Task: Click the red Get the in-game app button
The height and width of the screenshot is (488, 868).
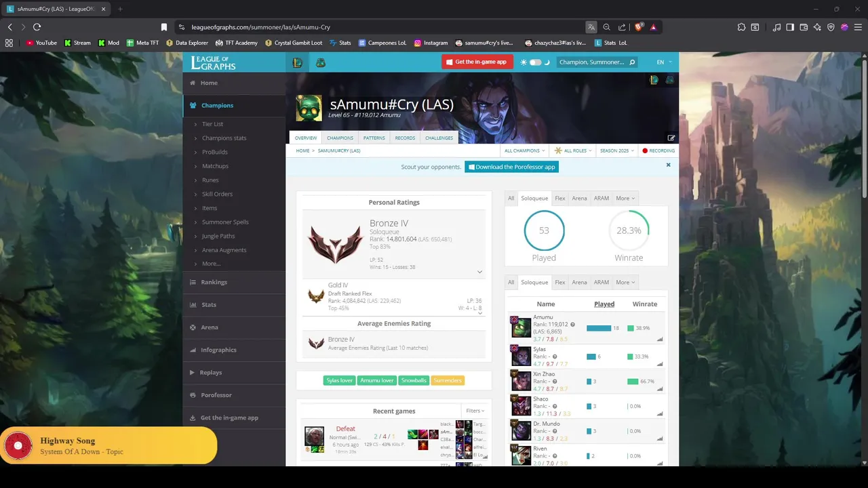Action: 477,62
